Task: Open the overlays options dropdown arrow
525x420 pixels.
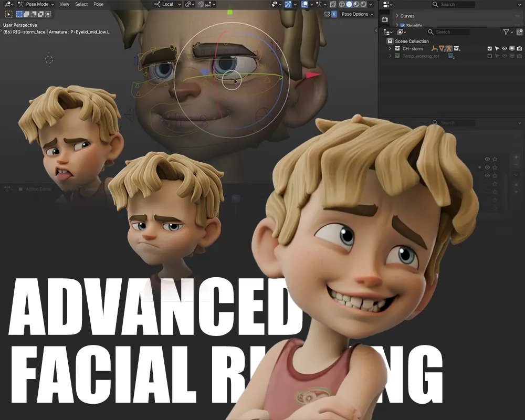Action: (311, 4)
